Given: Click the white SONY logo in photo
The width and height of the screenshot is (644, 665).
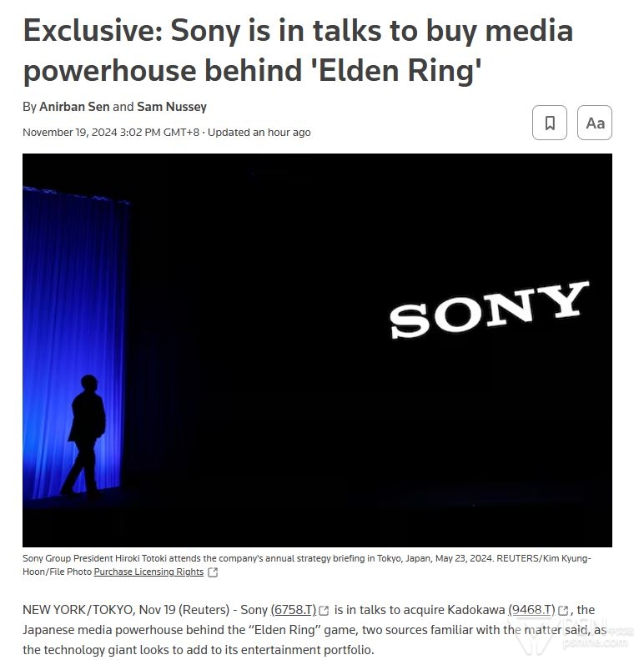Looking at the screenshot, I should point(489,310).
